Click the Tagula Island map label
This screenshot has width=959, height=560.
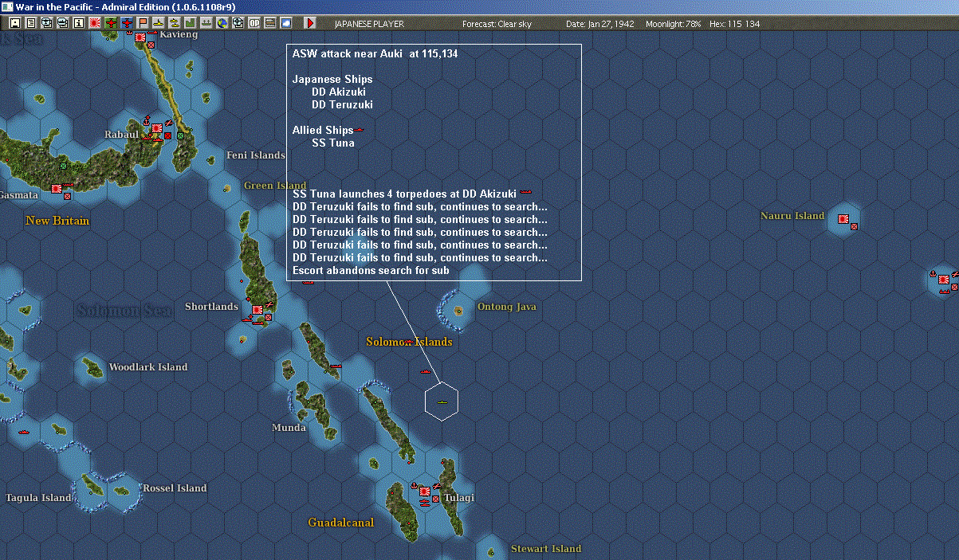click(39, 498)
